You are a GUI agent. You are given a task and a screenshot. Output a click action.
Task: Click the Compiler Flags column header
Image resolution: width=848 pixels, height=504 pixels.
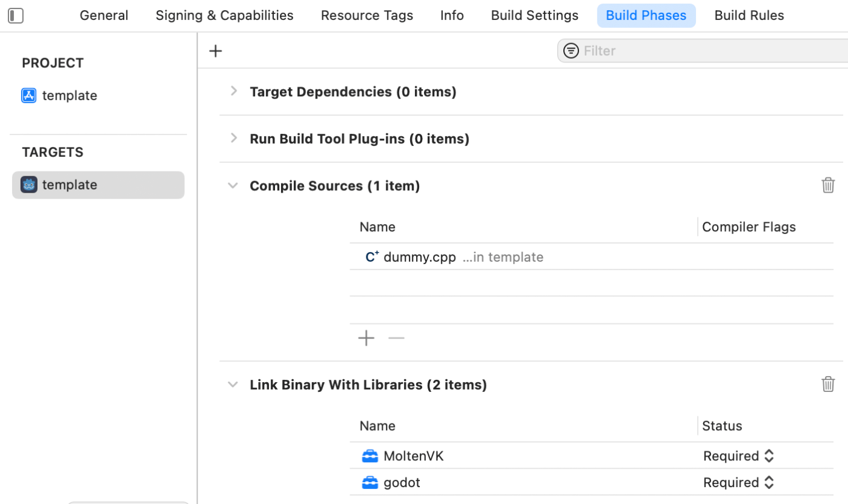tap(749, 227)
